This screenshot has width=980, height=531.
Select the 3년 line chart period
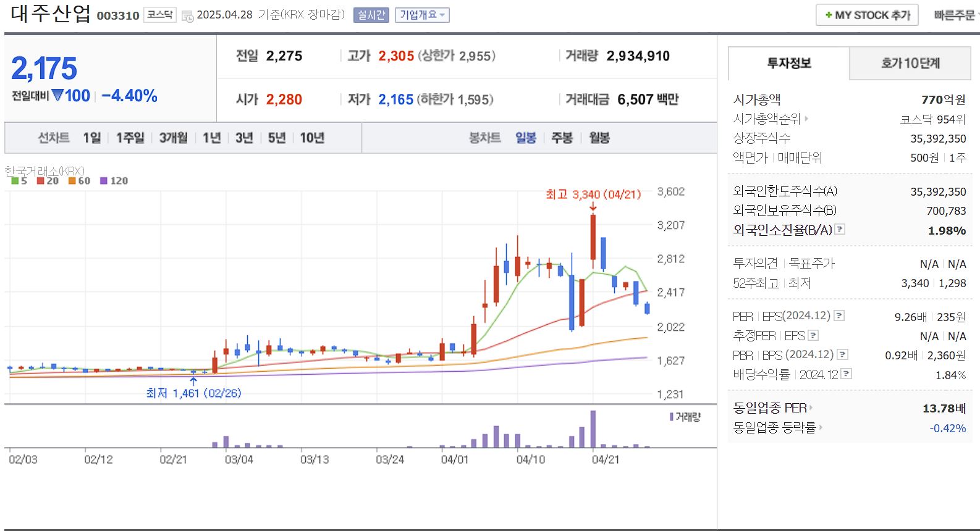point(244,138)
